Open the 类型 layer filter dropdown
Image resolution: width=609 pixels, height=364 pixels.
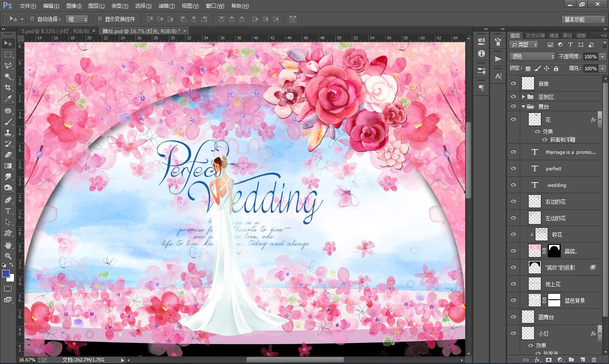tap(524, 44)
